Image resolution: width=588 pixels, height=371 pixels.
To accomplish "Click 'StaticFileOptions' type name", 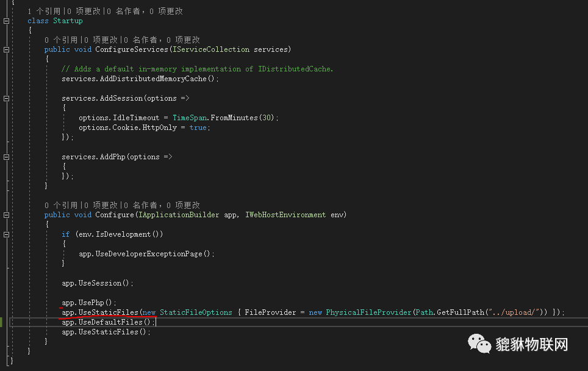I will pyautogui.click(x=196, y=312).
